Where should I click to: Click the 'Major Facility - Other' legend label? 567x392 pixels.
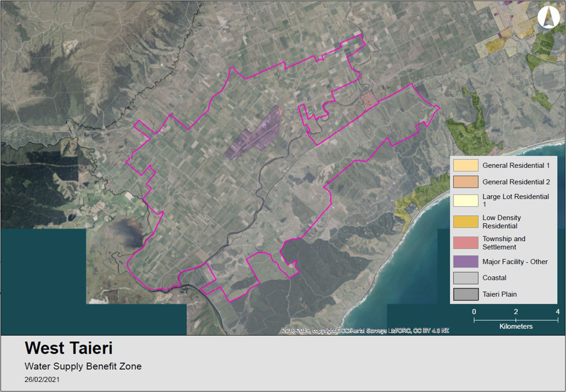point(515,262)
